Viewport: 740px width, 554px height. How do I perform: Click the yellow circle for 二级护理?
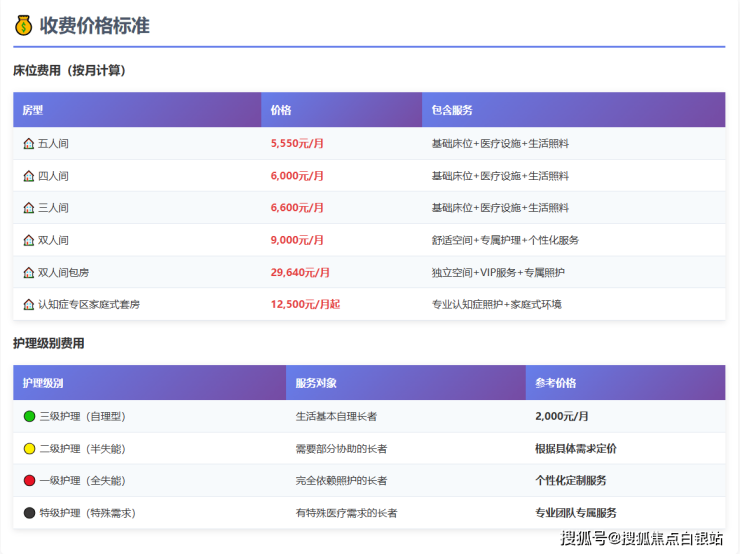[29, 448]
